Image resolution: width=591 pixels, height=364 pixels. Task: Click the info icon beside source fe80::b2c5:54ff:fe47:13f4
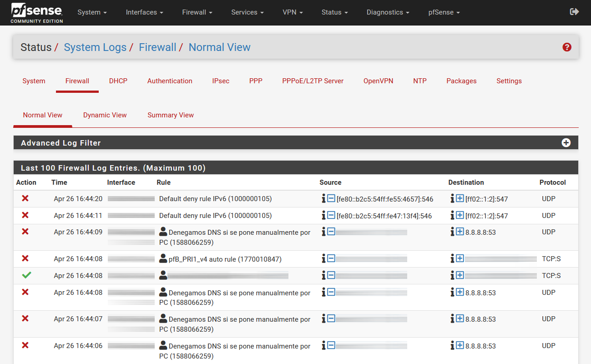click(x=323, y=215)
